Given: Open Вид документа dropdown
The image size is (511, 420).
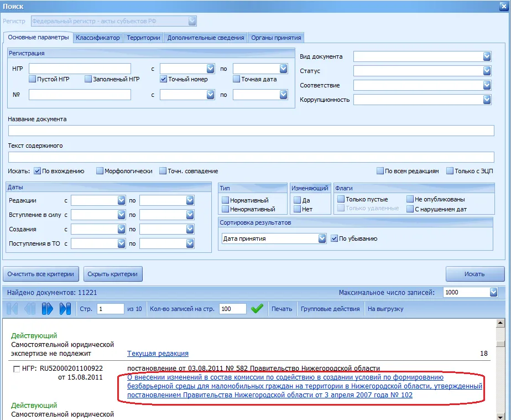Looking at the screenshot, I should [x=487, y=56].
